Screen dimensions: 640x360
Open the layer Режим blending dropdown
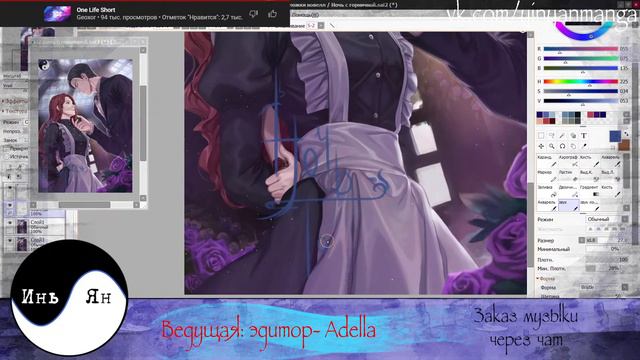[x=27, y=122]
